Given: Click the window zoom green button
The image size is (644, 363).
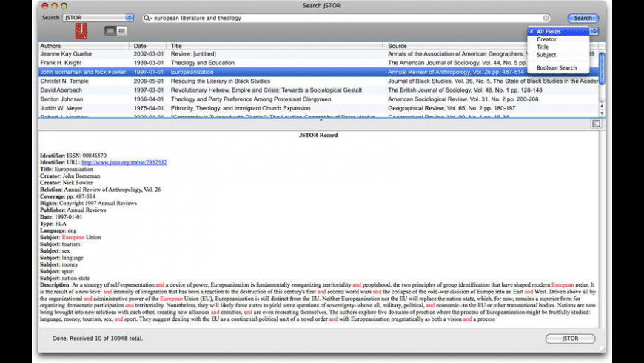Looking at the screenshot, I should (64, 6).
